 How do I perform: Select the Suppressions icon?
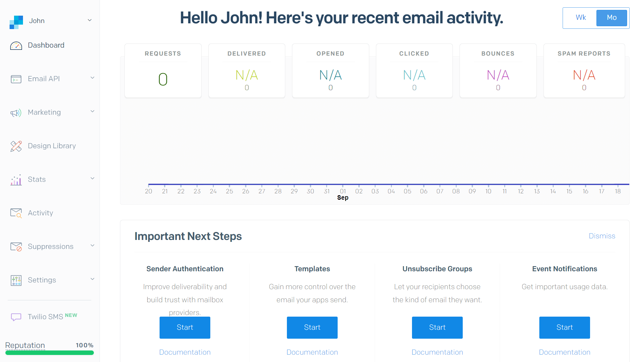point(16,247)
